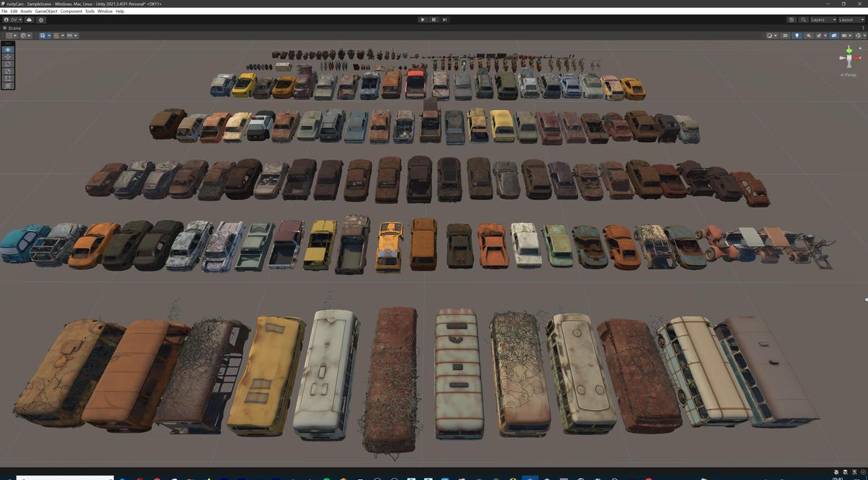Select the Rotate tool
Image resolution: width=868 pixels, height=480 pixels.
pyautogui.click(x=7, y=64)
